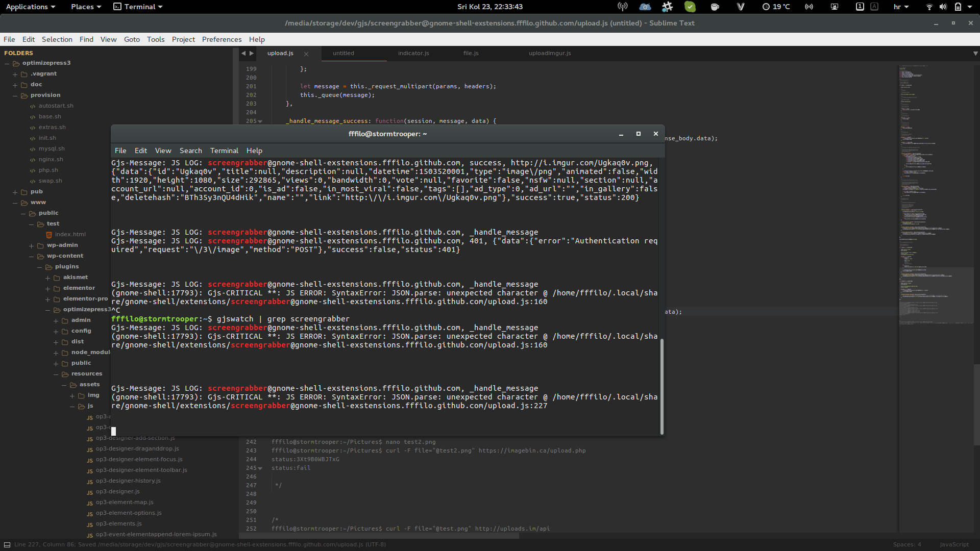Screen dimensions: 980x551
Task: Switch to the file.js tab
Action: tap(471, 53)
